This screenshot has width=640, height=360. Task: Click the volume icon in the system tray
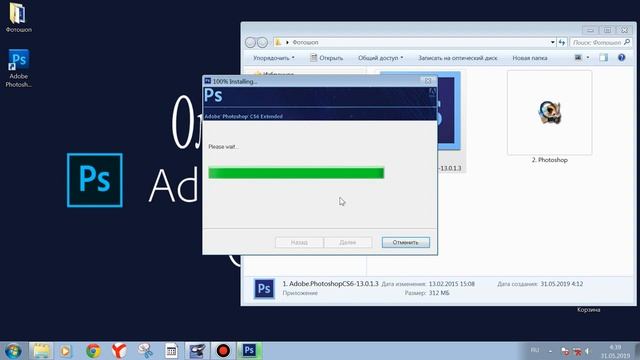tap(588, 351)
